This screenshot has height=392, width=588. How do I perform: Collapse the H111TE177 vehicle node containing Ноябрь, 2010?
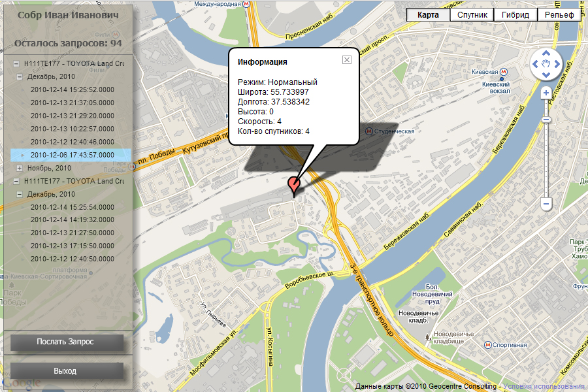click(16, 63)
